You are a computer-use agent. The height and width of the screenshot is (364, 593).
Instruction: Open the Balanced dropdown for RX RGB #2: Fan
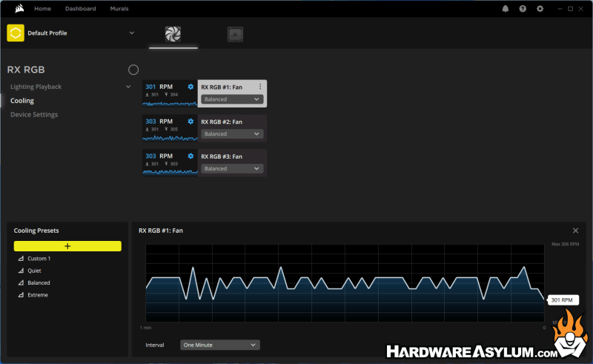point(232,134)
